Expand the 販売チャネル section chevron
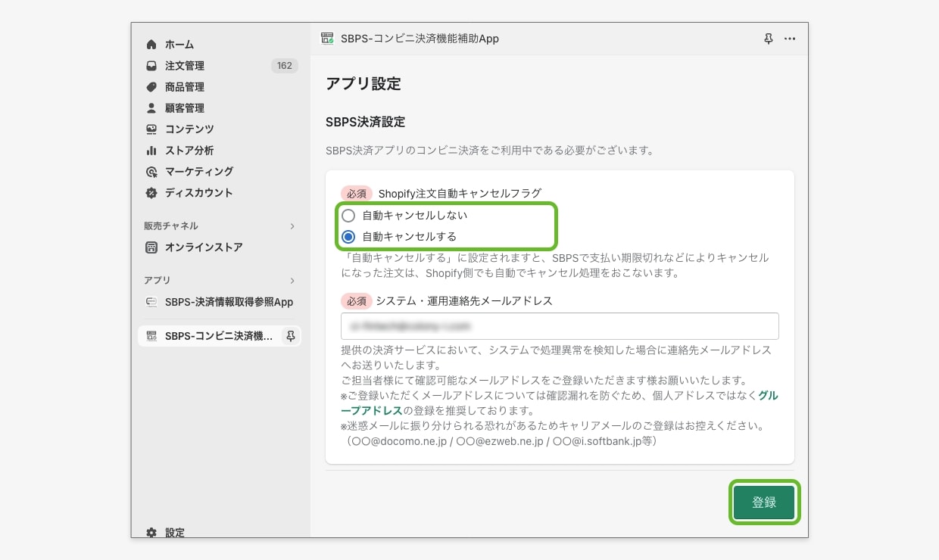The image size is (939, 560). pos(292,226)
